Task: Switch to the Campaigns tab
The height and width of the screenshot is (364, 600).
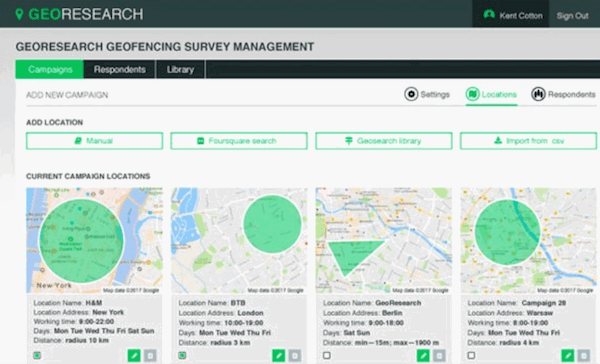Action: pos(50,69)
